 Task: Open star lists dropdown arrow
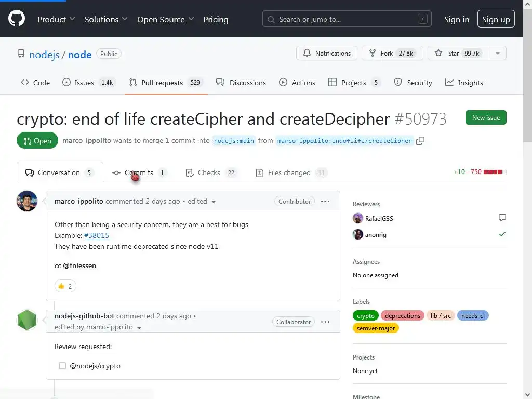click(497, 54)
